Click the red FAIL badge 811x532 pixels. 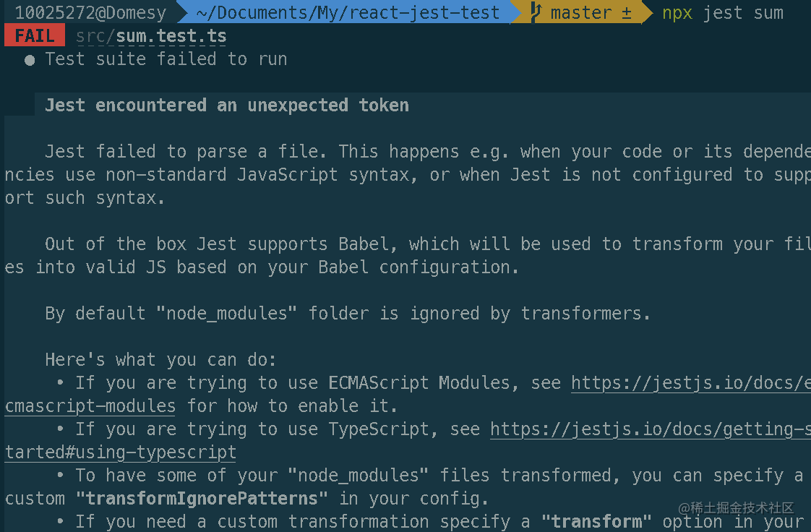(35, 35)
